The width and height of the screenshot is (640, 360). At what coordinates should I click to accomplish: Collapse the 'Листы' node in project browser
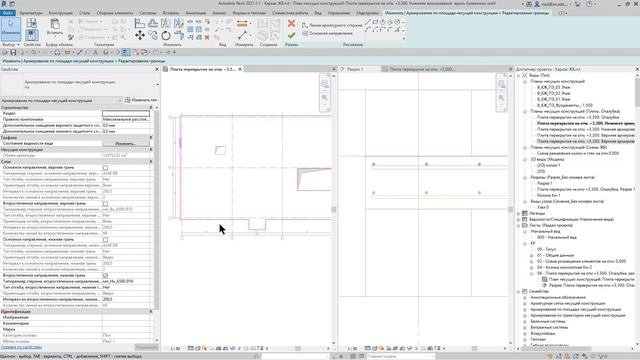pyautogui.click(x=519, y=225)
